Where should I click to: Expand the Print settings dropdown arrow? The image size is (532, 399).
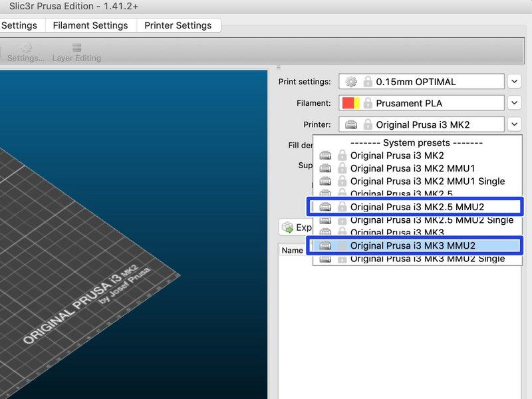pyautogui.click(x=514, y=81)
